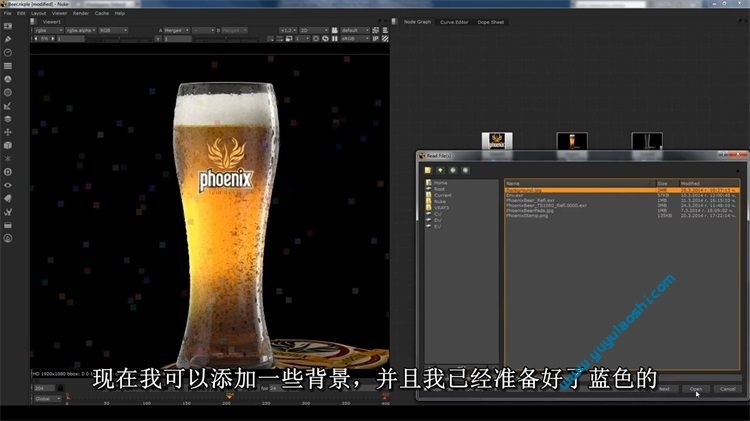Open the sRGB viewer process dropdown
Screen dimensions: 750x421
[355, 39]
